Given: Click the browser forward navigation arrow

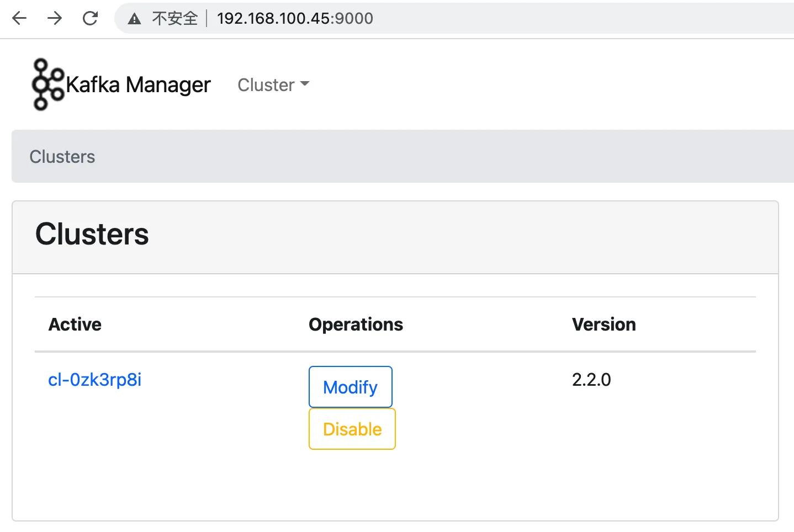Looking at the screenshot, I should pyautogui.click(x=54, y=18).
